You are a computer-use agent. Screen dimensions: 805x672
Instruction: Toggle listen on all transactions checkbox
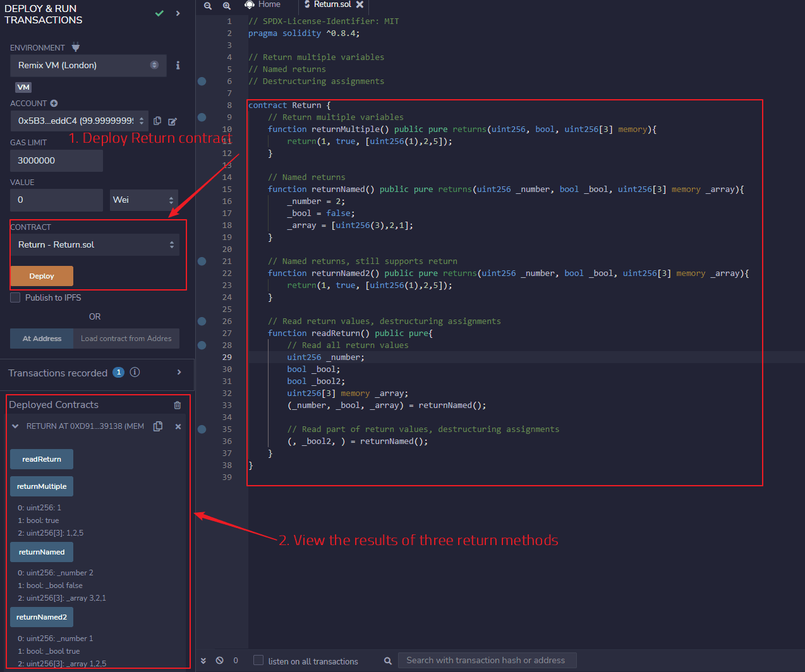[258, 661]
